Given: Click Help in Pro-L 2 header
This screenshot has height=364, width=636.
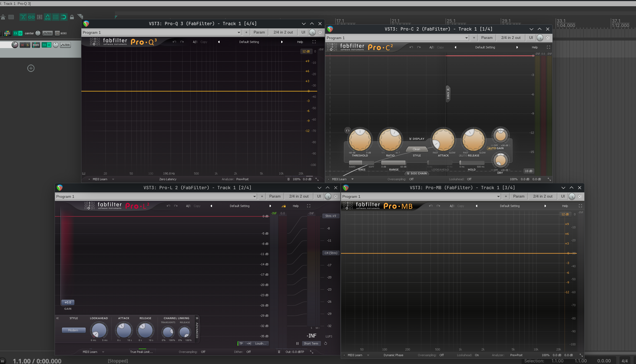Looking at the screenshot, I should point(296,206).
